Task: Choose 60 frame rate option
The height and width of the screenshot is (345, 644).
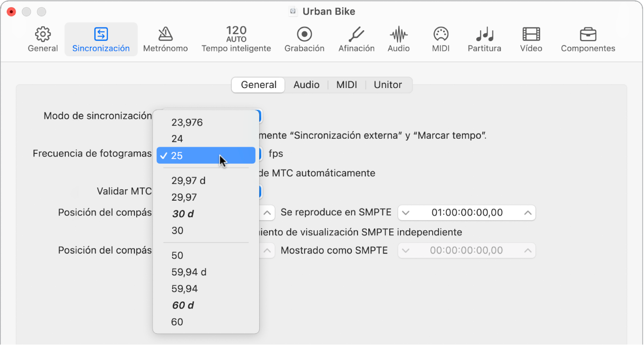Action: click(x=206, y=322)
